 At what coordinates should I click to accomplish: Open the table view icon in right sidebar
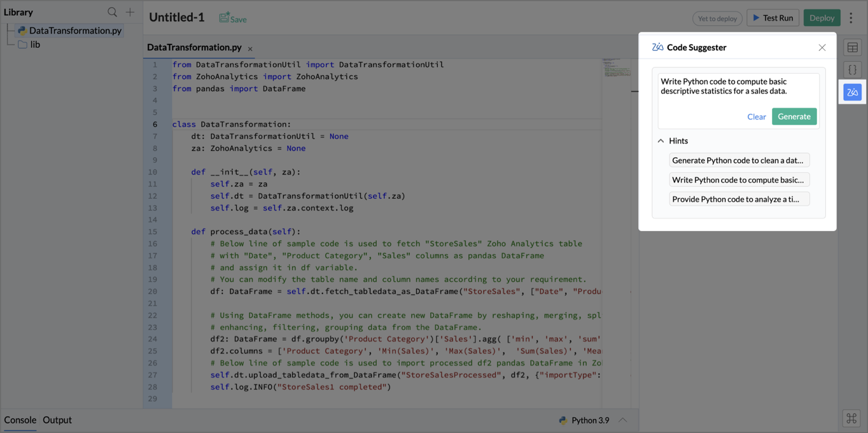[853, 47]
